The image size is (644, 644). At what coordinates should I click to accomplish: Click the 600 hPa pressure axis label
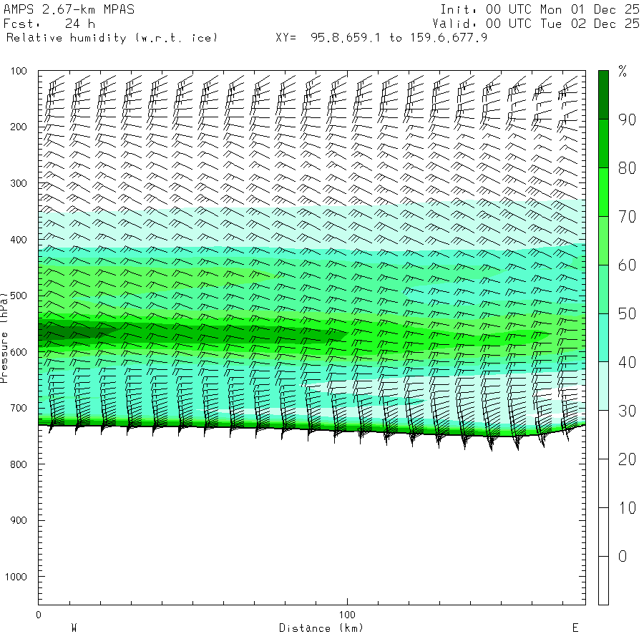point(19,352)
